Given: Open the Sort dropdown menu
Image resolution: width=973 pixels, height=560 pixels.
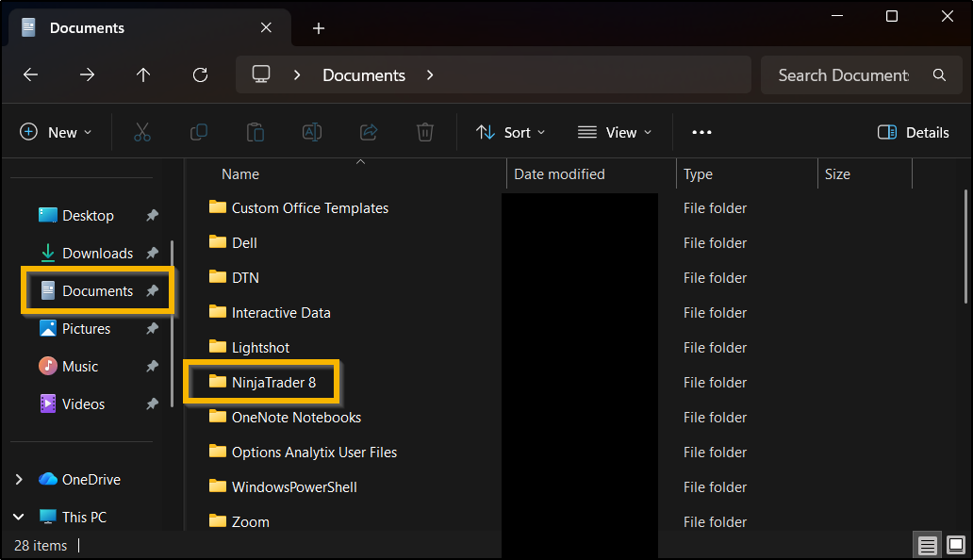Looking at the screenshot, I should click(x=511, y=132).
